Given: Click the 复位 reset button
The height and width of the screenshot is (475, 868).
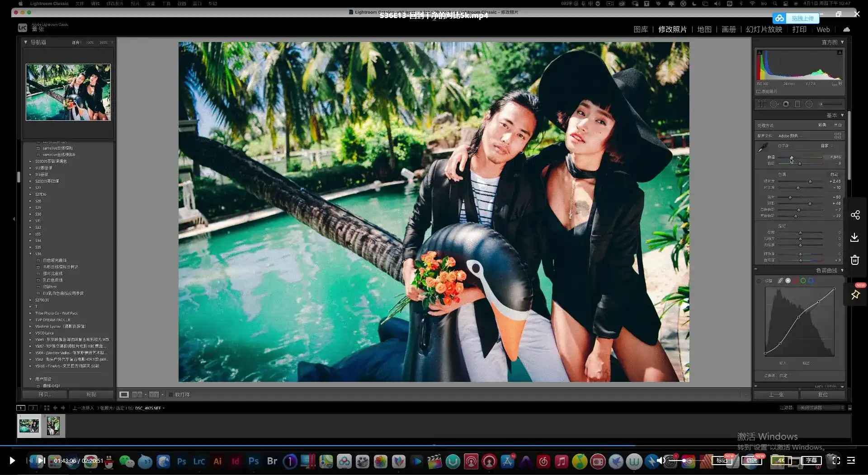Looking at the screenshot, I should point(822,395).
